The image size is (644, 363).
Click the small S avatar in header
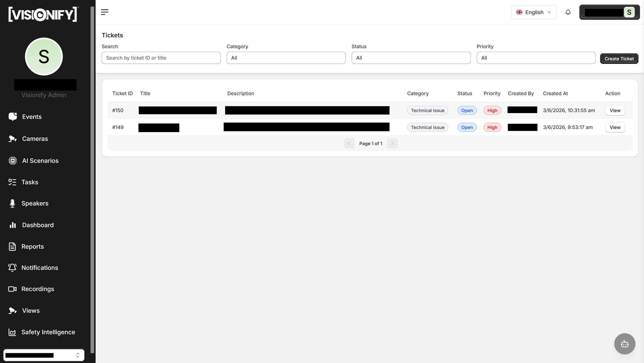(629, 12)
